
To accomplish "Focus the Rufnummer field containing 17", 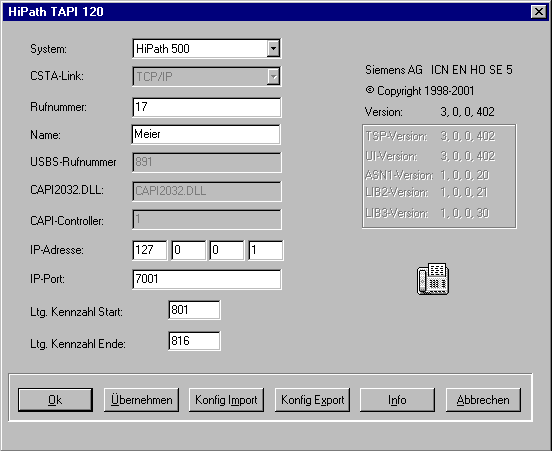I will [207, 107].
